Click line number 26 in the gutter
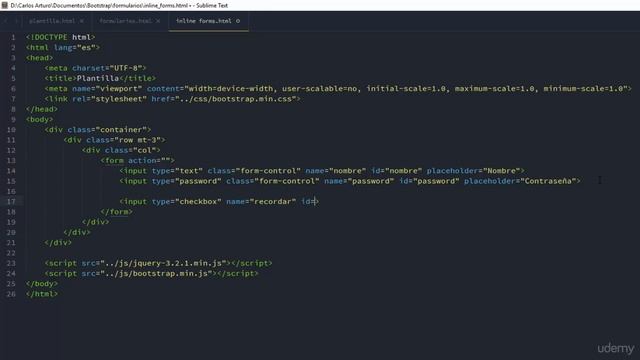The width and height of the screenshot is (640, 360). coord(11,294)
